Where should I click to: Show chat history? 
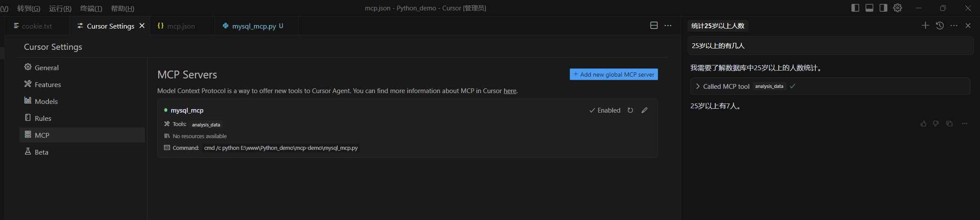click(x=940, y=26)
